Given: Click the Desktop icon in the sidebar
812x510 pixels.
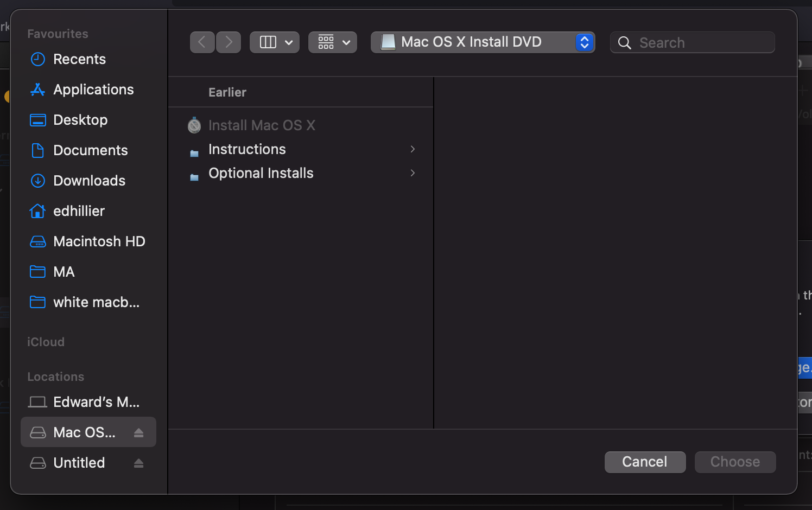Looking at the screenshot, I should [37, 120].
